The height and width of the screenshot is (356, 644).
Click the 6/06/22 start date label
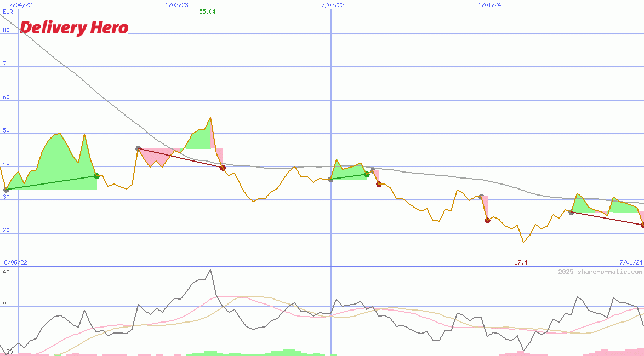(x=15, y=262)
